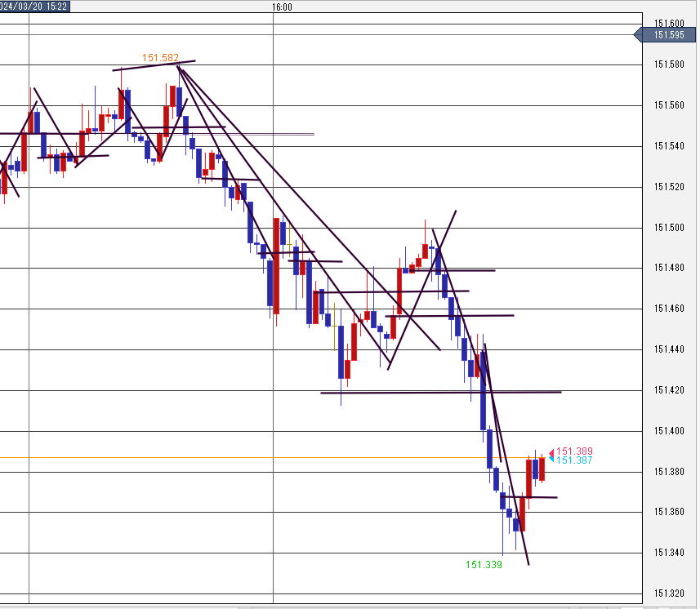Click the green 151.339 low label
The image size is (700, 609).
(x=484, y=565)
